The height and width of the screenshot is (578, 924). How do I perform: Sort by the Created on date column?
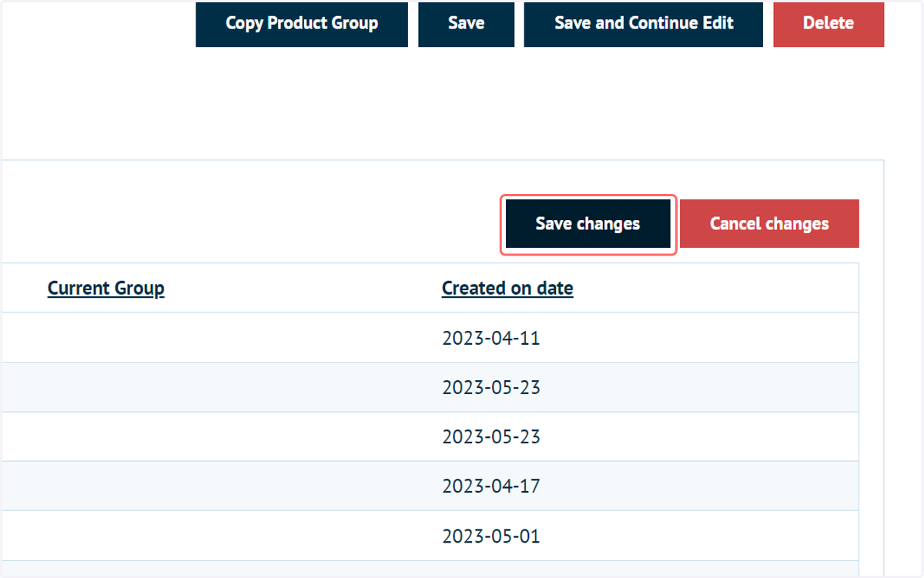[507, 289]
